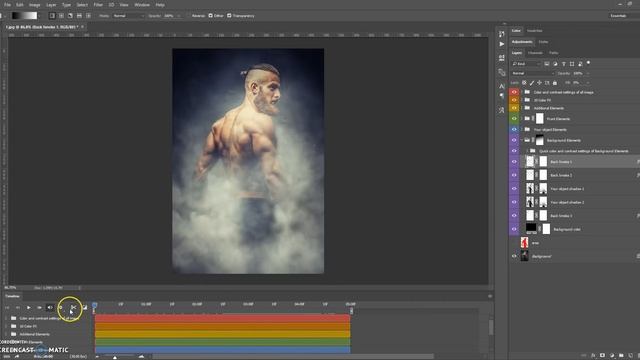Click lock image pixels brush icon
The height and width of the screenshot is (360, 640).
[x=532, y=82]
